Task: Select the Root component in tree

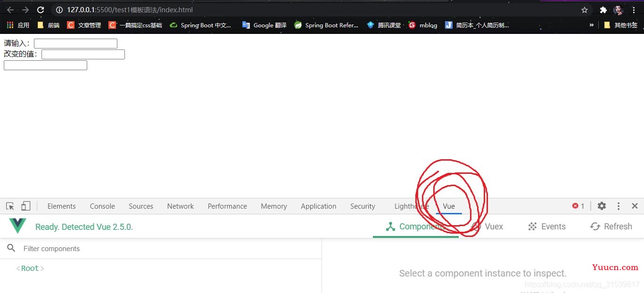Action: (x=30, y=269)
